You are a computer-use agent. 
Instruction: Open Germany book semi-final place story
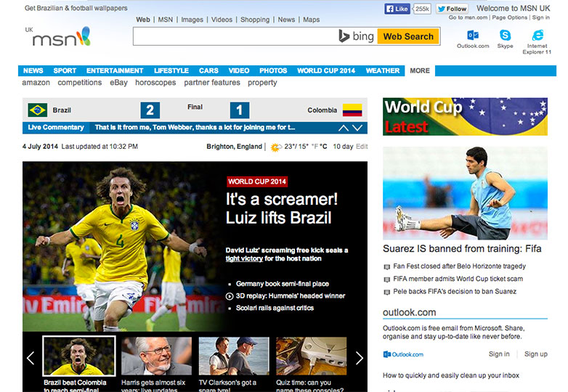pos(283,284)
